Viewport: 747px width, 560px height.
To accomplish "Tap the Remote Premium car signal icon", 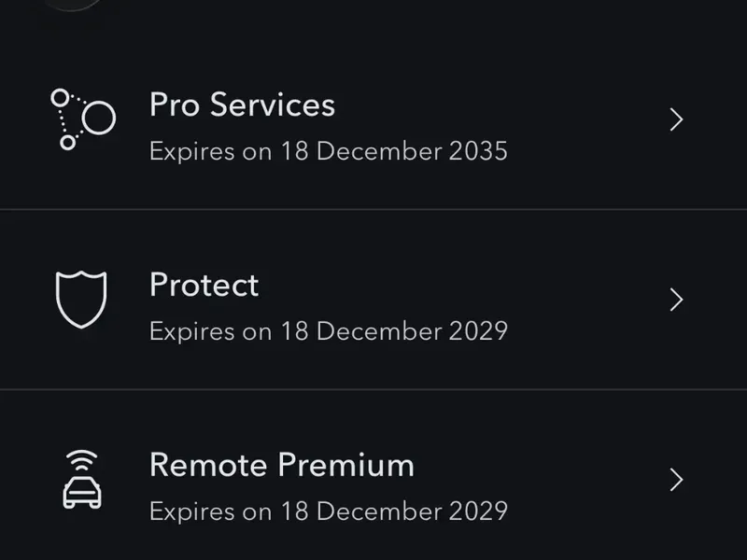I will click(x=81, y=480).
